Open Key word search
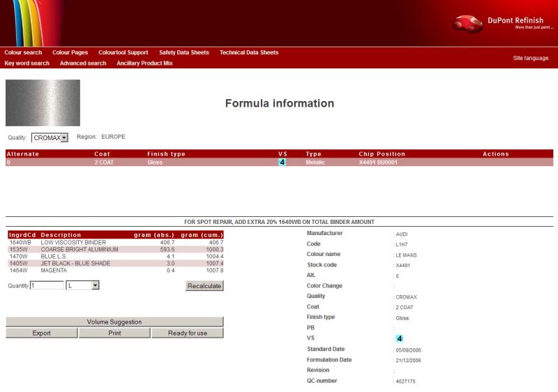 click(27, 63)
